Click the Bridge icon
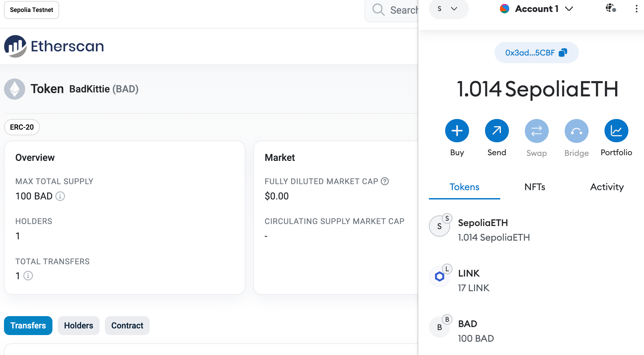This screenshot has height=355, width=644. pos(576,131)
